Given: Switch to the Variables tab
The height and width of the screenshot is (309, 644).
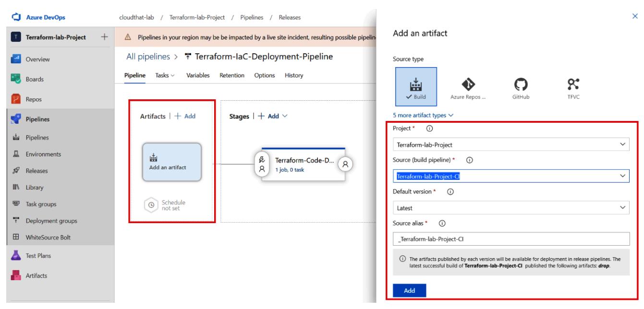Looking at the screenshot, I should tap(198, 75).
